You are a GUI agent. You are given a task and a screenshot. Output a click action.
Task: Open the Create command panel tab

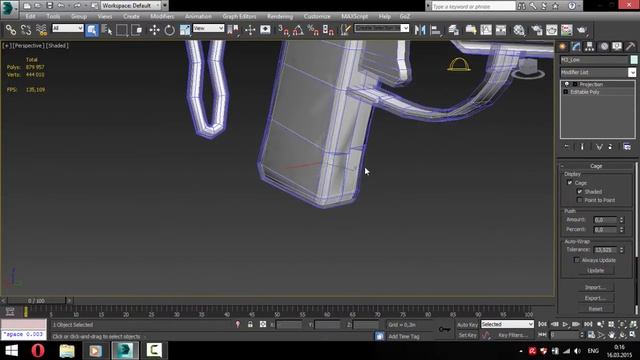pos(562,47)
